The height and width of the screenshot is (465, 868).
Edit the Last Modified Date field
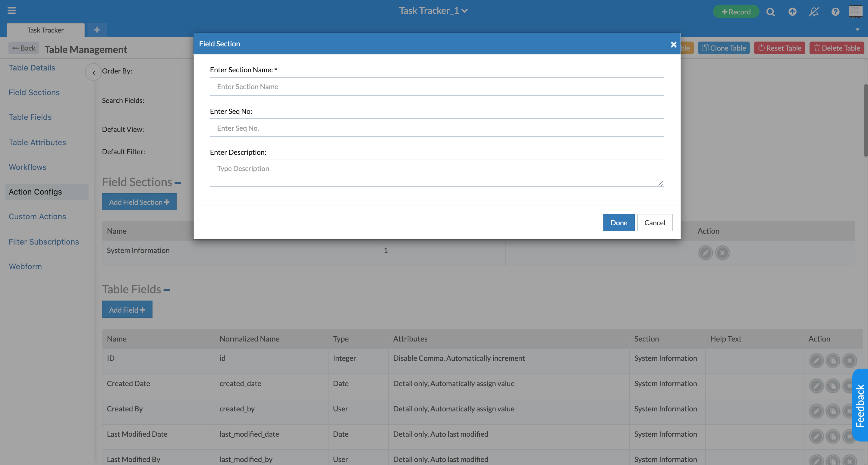(x=816, y=436)
